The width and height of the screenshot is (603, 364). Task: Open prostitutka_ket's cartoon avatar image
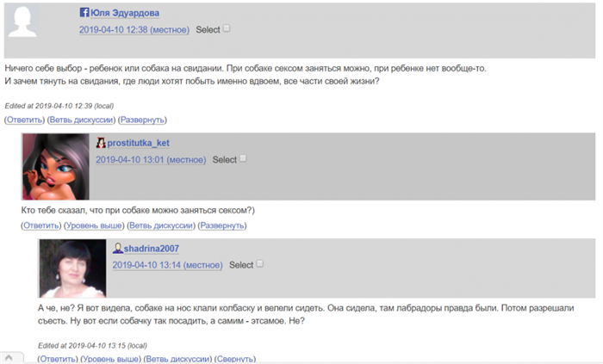[x=56, y=167]
